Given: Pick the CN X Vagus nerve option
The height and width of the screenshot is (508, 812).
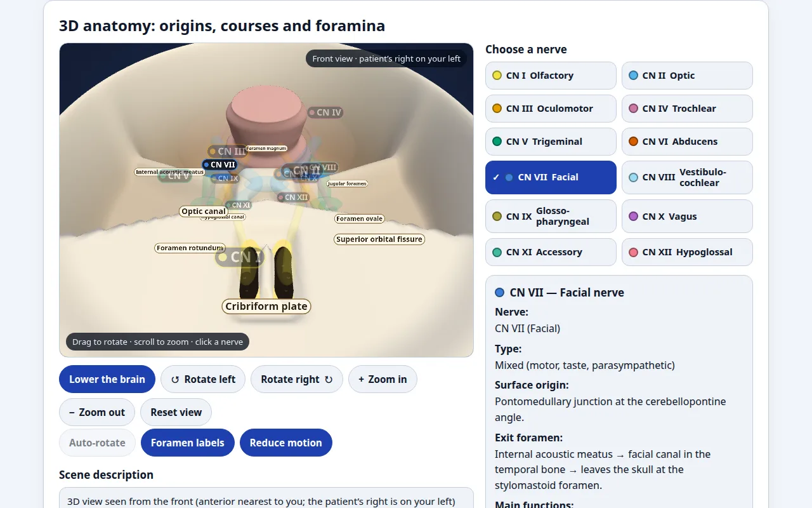Looking at the screenshot, I should [x=687, y=217].
